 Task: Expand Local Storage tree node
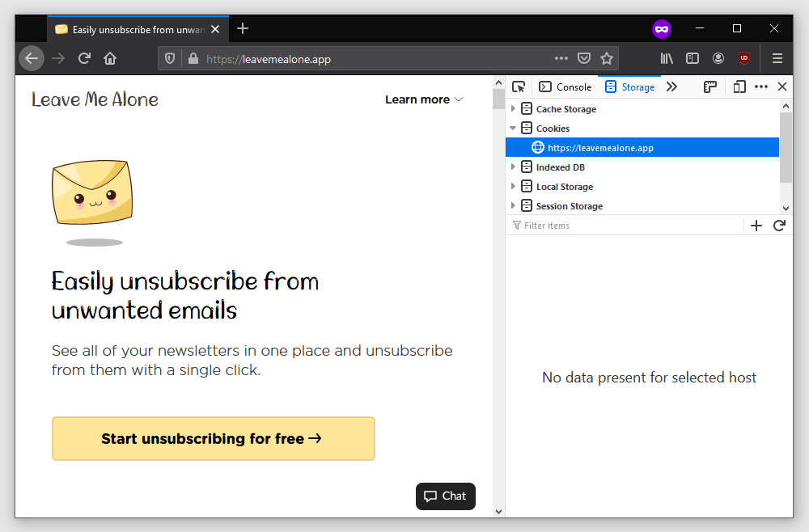pyautogui.click(x=513, y=186)
